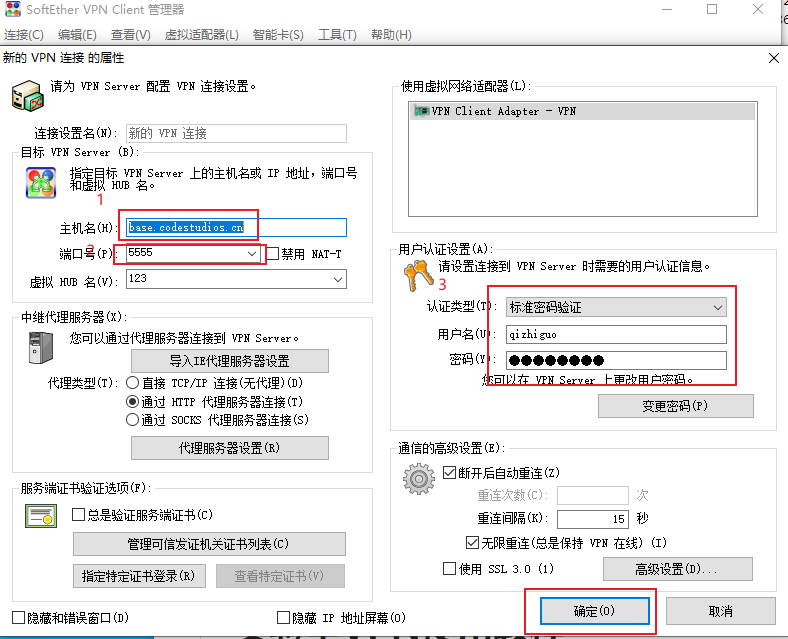Open the 查看 menu
Viewport: 788px width, 639px height.
point(131,35)
